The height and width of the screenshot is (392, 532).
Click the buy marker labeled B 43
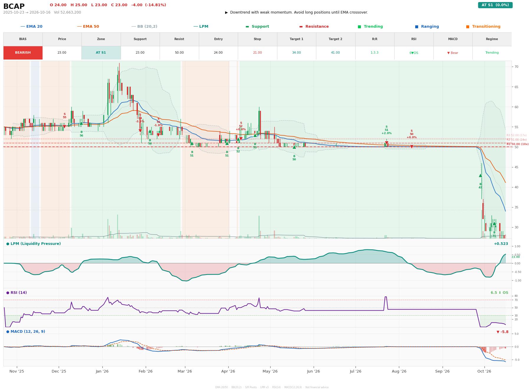[480, 175]
